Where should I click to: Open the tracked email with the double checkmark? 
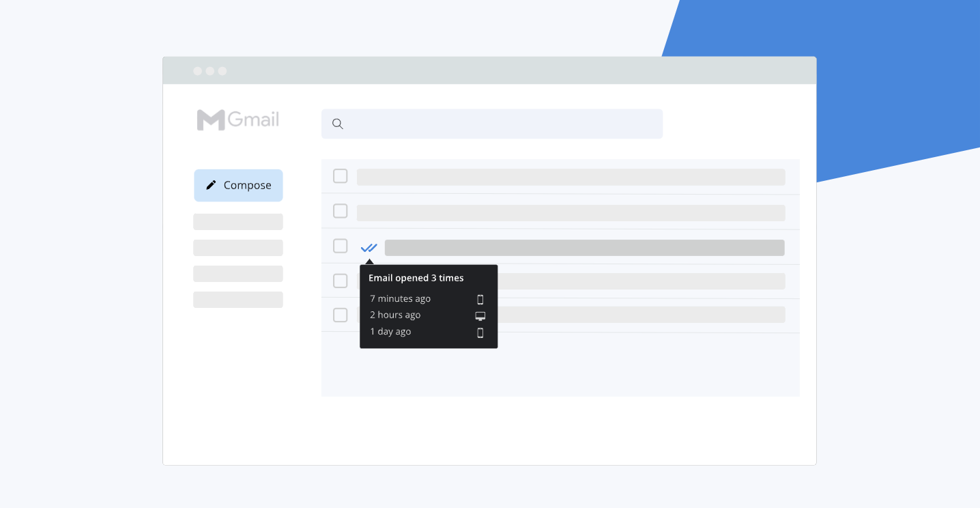click(x=584, y=248)
